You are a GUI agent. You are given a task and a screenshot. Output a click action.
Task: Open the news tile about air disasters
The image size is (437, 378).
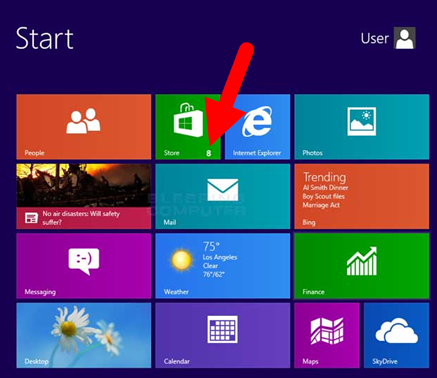pos(84,196)
